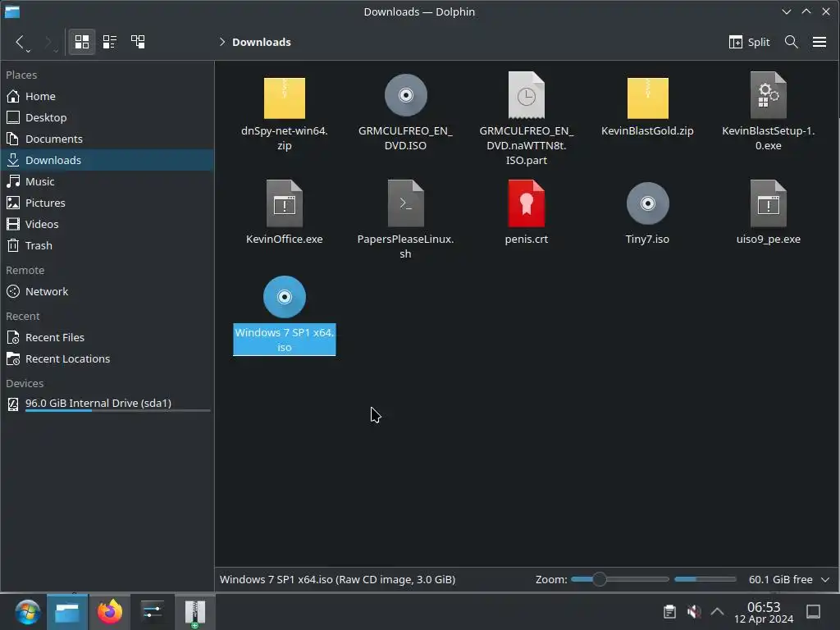
Task: Open Network under Remote
Action: tap(107, 291)
